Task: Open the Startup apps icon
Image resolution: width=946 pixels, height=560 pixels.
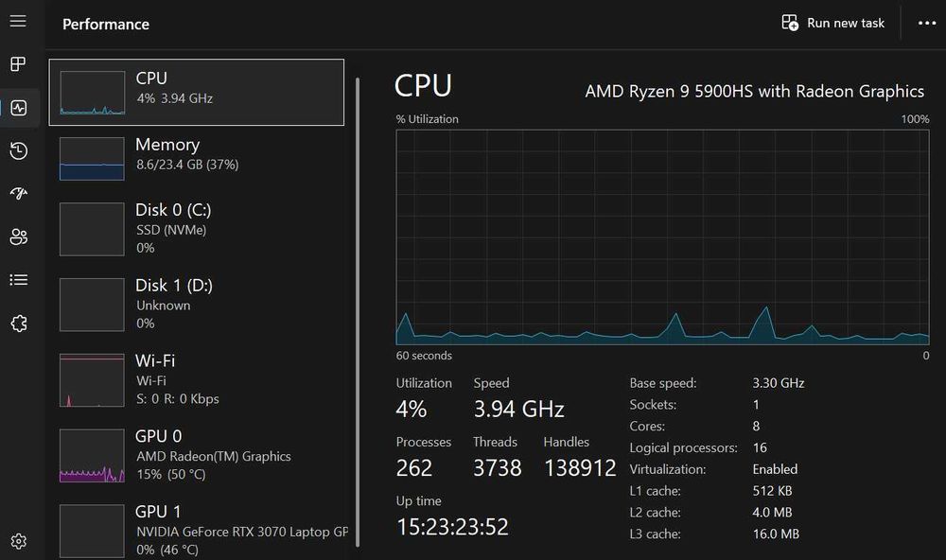Action: [x=18, y=194]
